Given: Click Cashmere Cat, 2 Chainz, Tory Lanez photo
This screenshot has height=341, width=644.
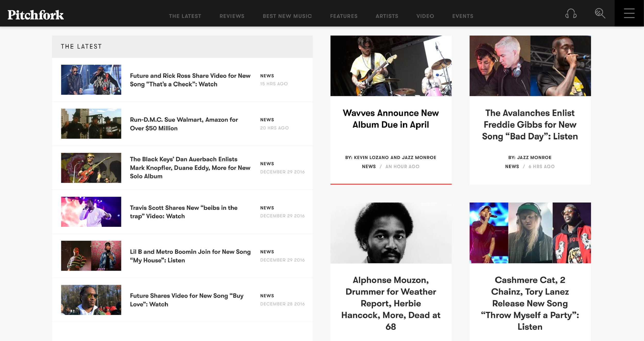Looking at the screenshot, I should coord(530,233).
